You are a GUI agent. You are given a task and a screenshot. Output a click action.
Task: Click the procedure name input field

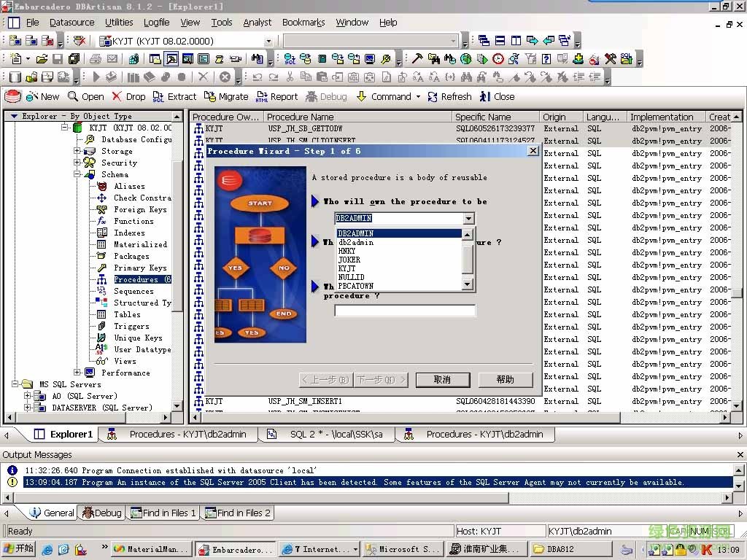pos(404,311)
